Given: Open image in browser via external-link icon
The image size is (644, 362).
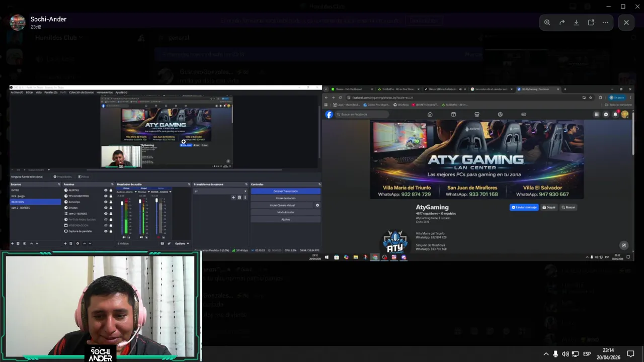Looking at the screenshot, I should (591, 23).
